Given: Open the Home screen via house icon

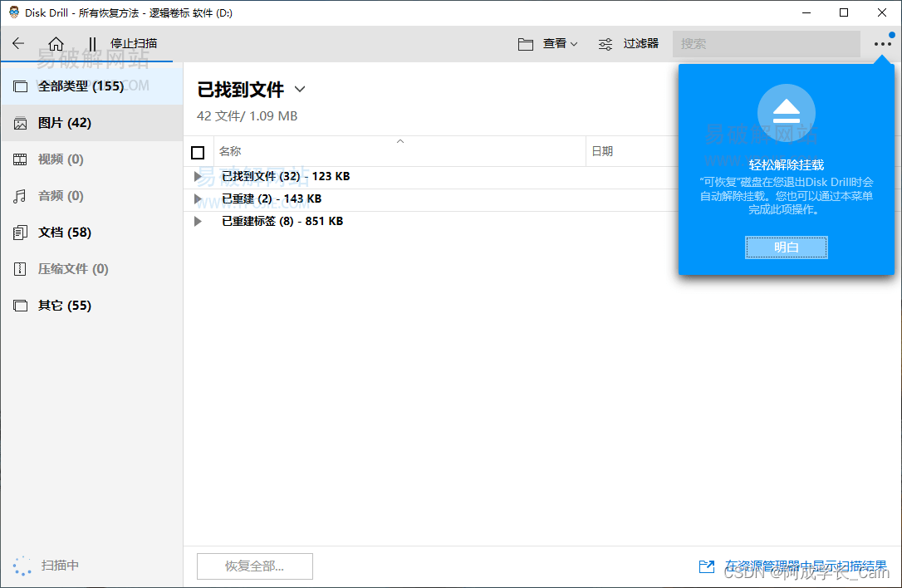Looking at the screenshot, I should [56, 44].
